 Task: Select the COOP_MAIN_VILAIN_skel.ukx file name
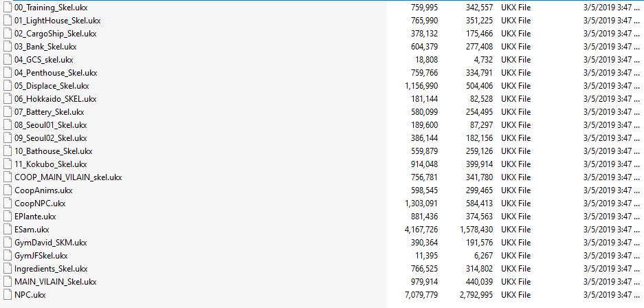coord(68,177)
